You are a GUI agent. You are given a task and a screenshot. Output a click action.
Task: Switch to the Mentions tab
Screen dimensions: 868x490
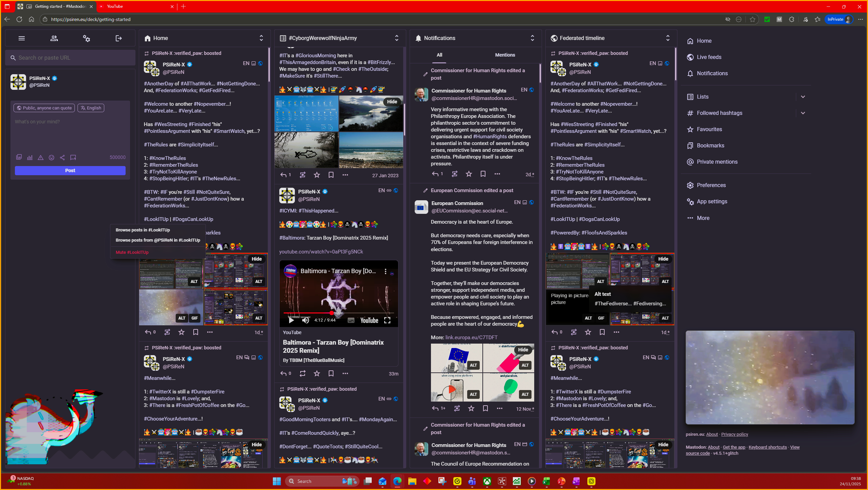pos(505,55)
